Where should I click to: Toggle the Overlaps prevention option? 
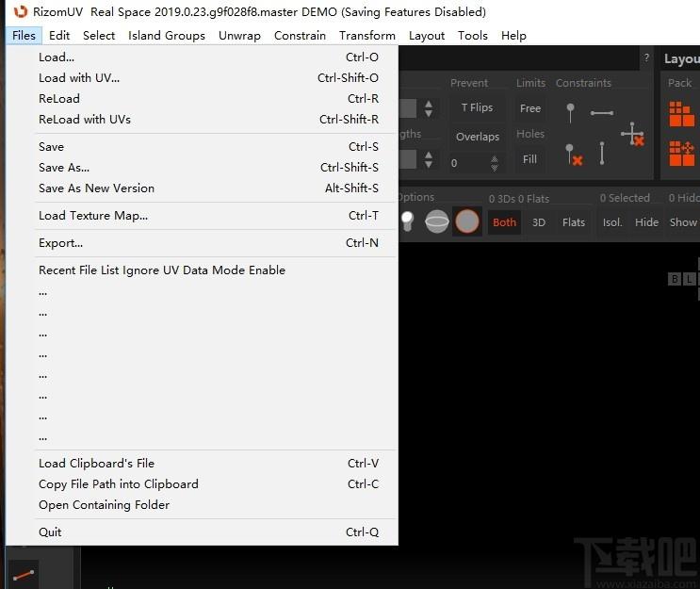pos(478,137)
